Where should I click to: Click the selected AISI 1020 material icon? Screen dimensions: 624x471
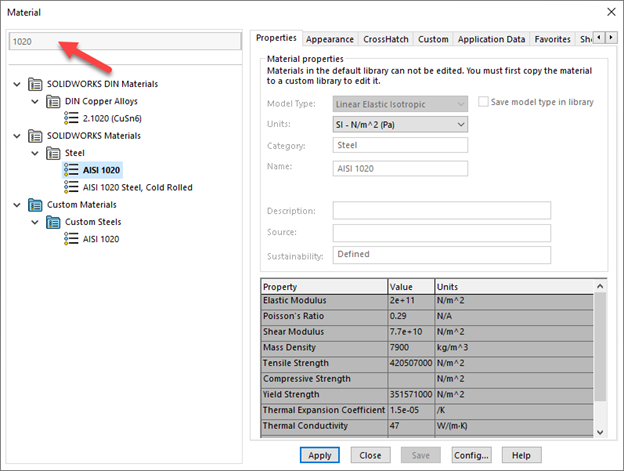[x=71, y=170]
